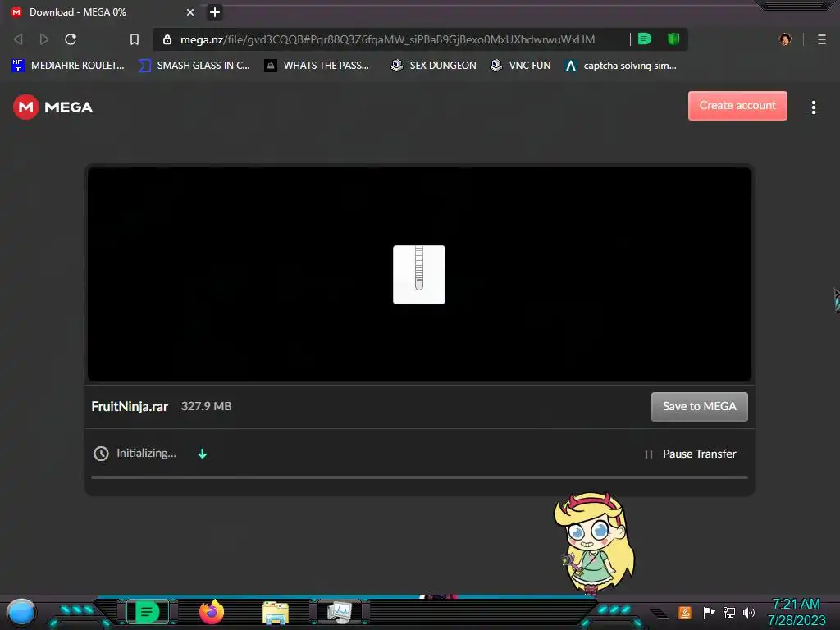The height and width of the screenshot is (630, 840).
Task: Open the green shield extension icon
Action: (673, 39)
